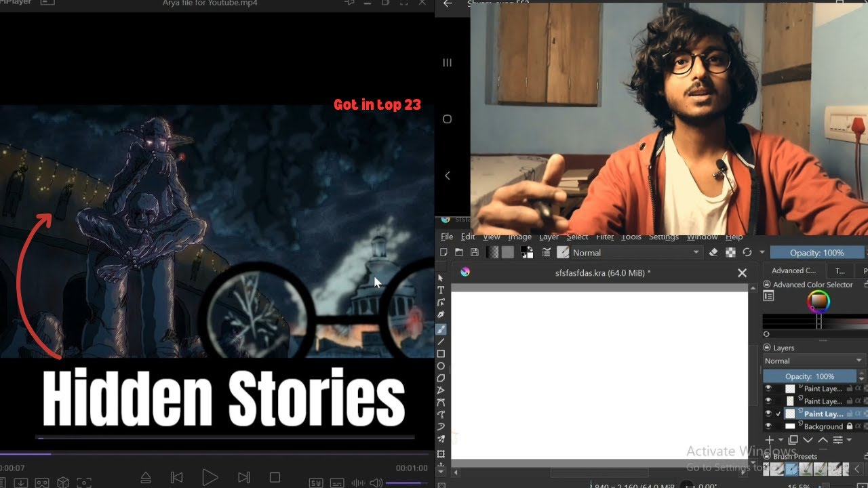This screenshot has width=868, height=488.
Task: Click the Reload Original Preset icon
Action: pyautogui.click(x=747, y=252)
